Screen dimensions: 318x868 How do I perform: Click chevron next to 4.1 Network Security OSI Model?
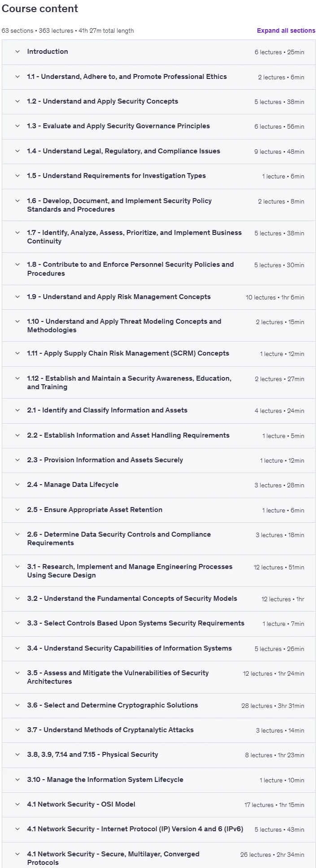tap(17, 804)
